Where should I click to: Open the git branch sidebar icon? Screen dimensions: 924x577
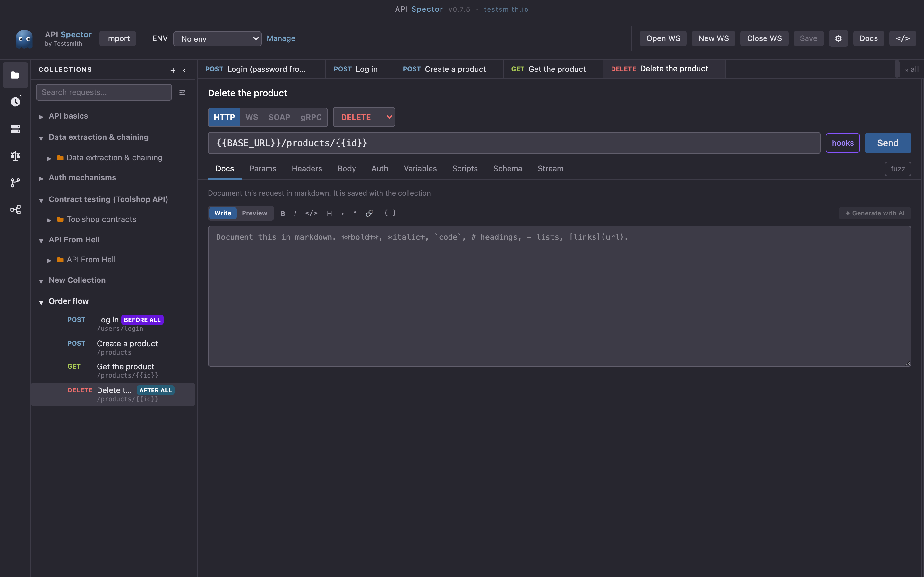15,182
